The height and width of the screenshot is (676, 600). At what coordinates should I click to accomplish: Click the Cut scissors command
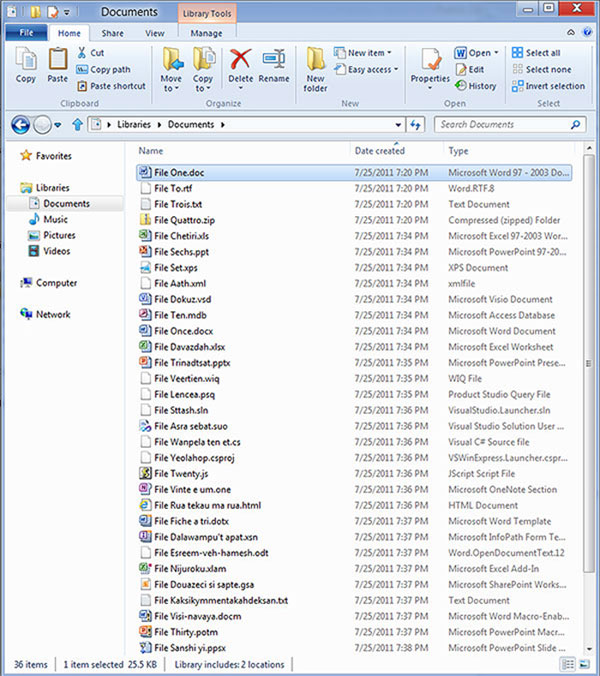(91, 53)
